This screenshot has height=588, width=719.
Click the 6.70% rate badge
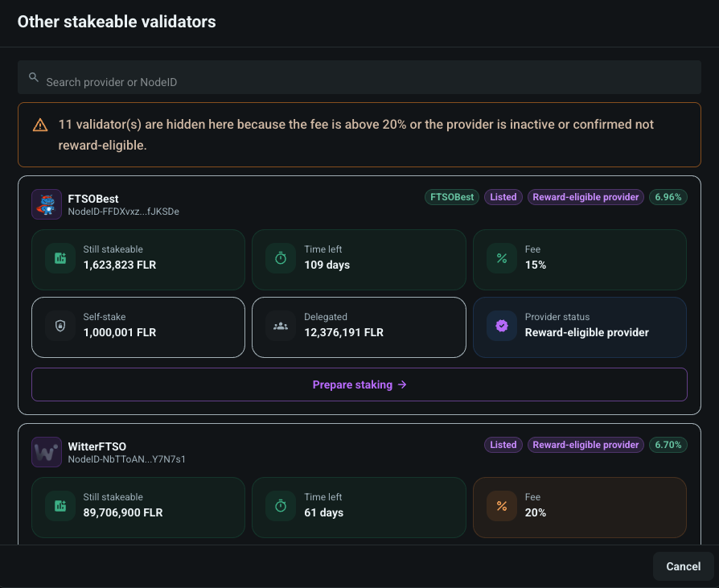pyautogui.click(x=668, y=445)
